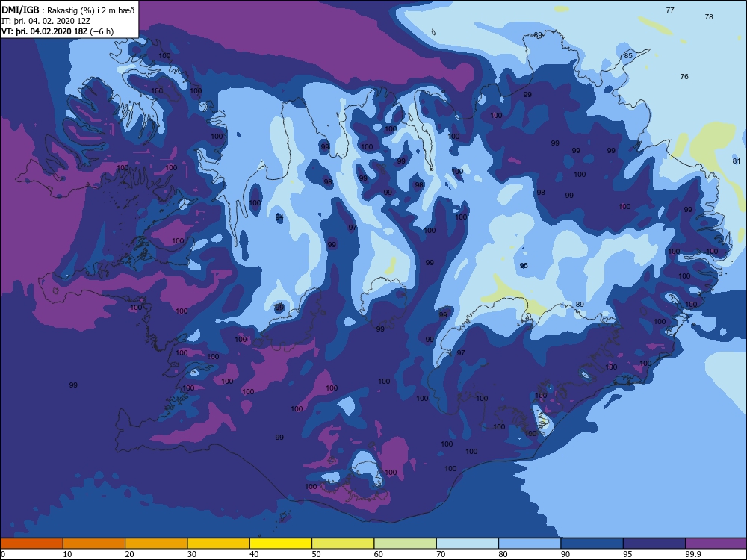The image size is (747, 560).
Task: Select the golden 30–40 legend swatch
Action: tap(219, 544)
